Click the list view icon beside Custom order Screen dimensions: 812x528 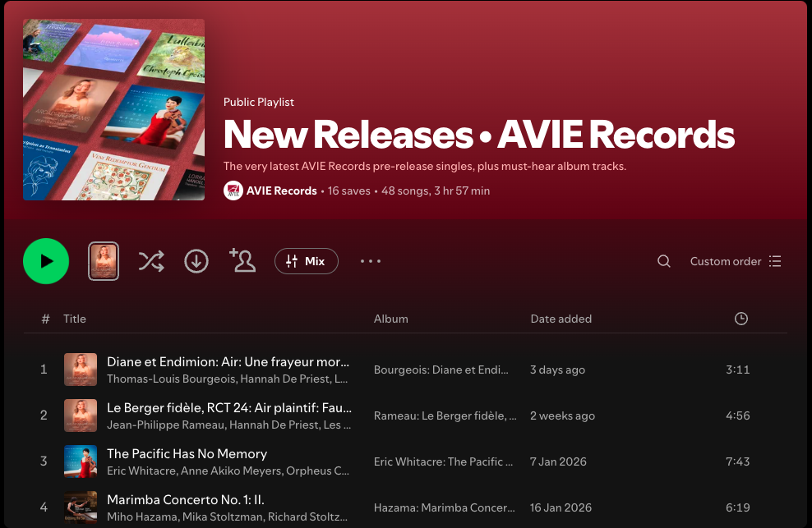[775, 261]
